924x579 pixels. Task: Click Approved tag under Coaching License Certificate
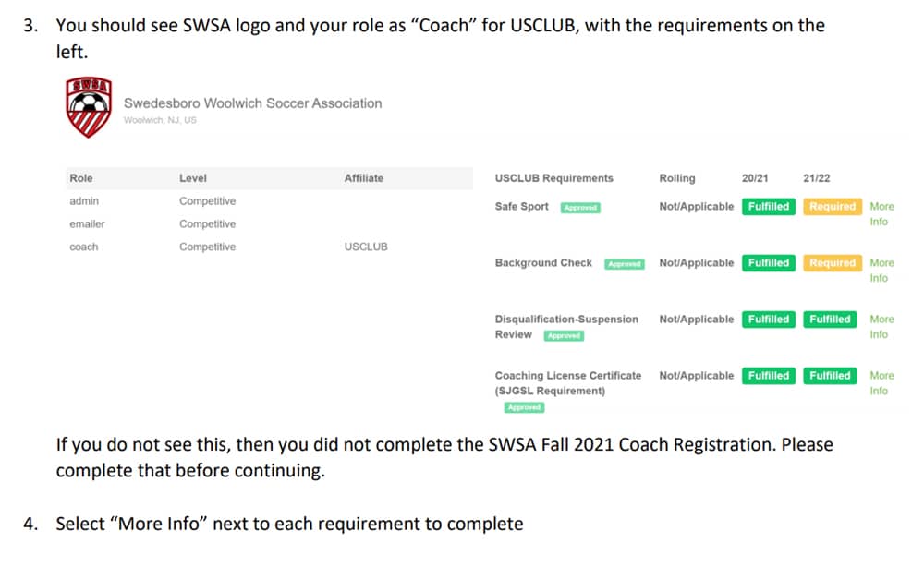coord(524,407)
